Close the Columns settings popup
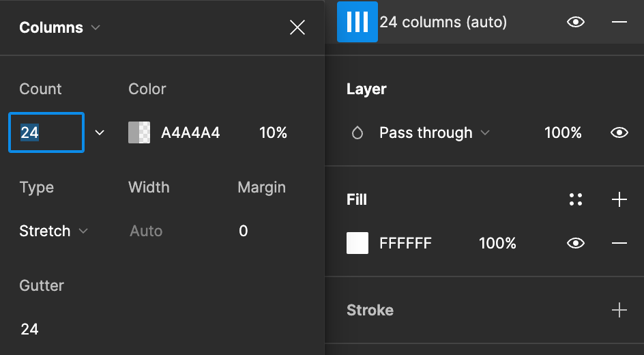 (297, 27)
